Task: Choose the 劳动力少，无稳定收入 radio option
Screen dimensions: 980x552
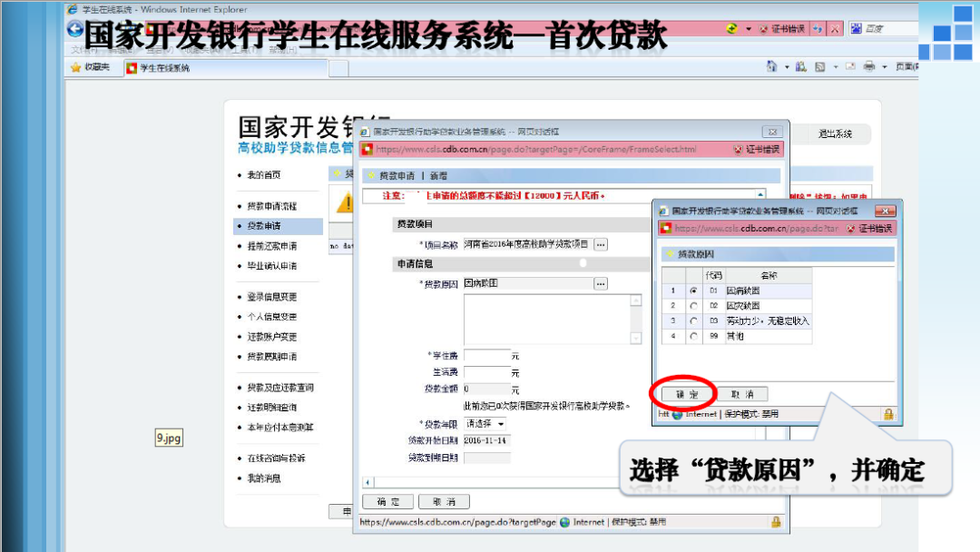Action: coord(693,320)
